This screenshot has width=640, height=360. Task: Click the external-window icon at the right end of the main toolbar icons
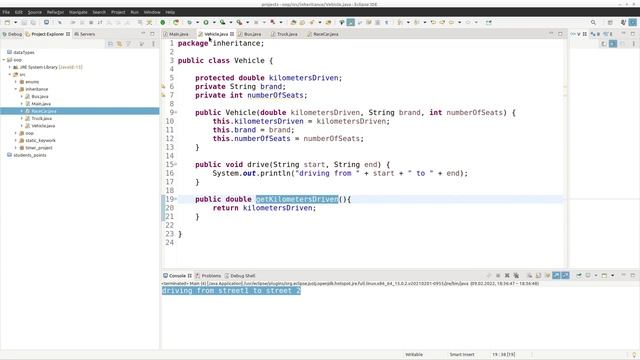pos(489,22)
